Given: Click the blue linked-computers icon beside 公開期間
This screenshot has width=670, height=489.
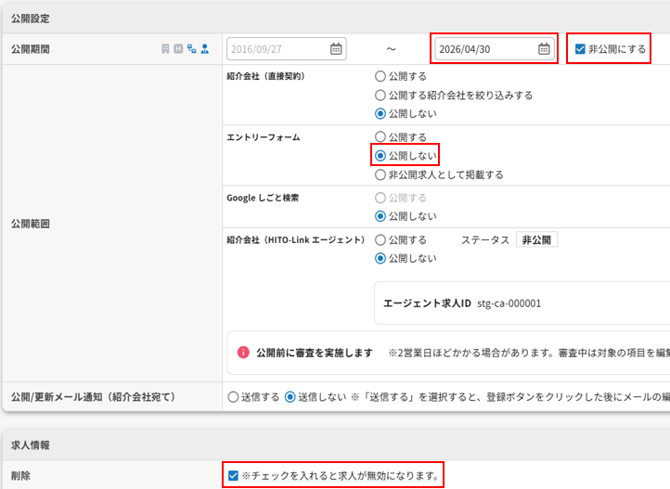Looking at the screenshot, I should [x=192, y=49].
